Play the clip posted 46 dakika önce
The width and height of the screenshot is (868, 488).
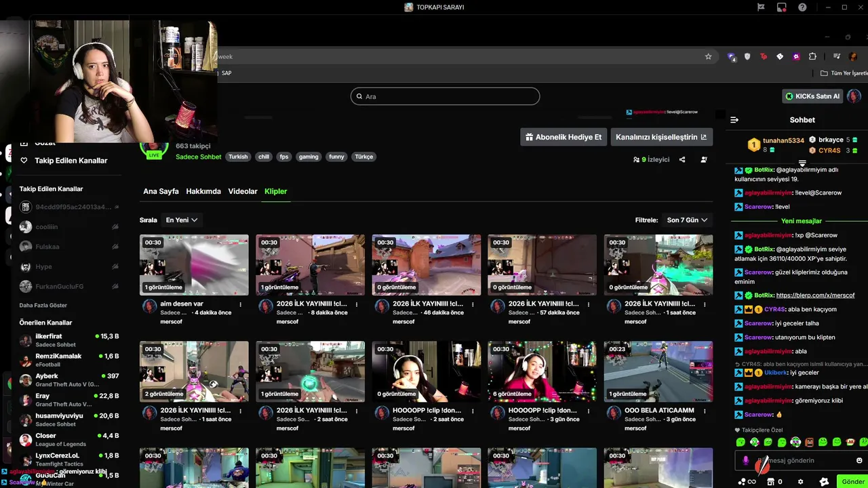426,265
